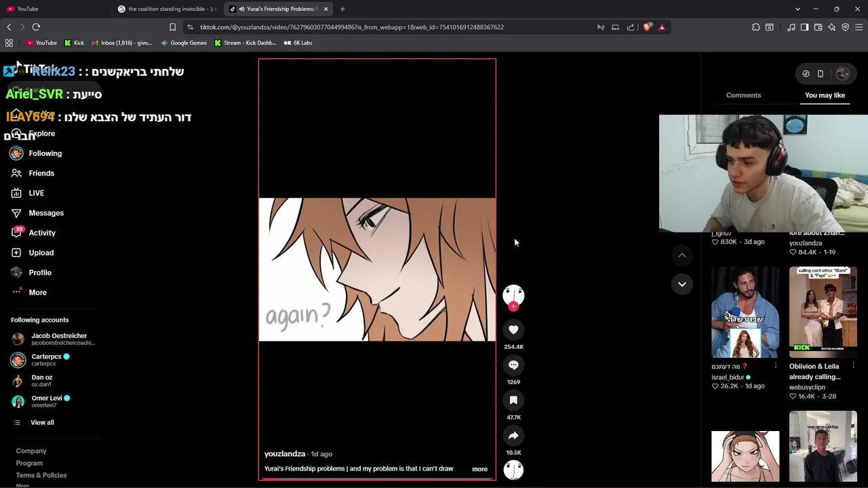The width and height of the screenshot is (868, 488).
Task: Open the get app phone icon
Action: (x=821, y=73)
